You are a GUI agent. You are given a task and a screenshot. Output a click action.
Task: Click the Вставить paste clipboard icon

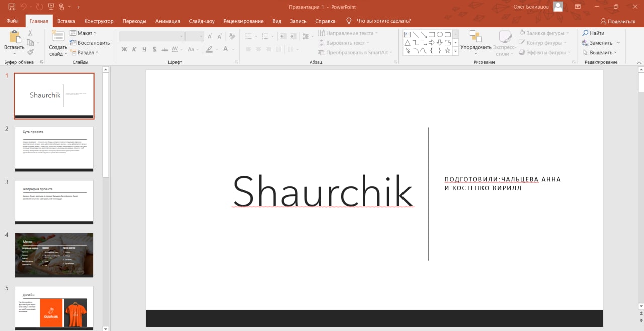click(14, 37)
